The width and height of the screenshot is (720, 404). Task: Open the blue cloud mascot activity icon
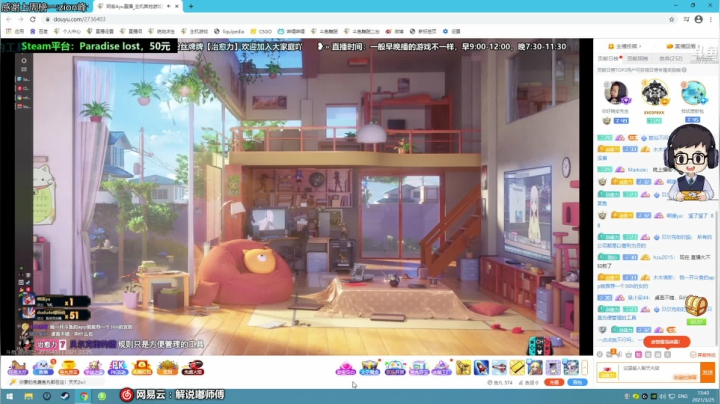click(x=43, y=368)
